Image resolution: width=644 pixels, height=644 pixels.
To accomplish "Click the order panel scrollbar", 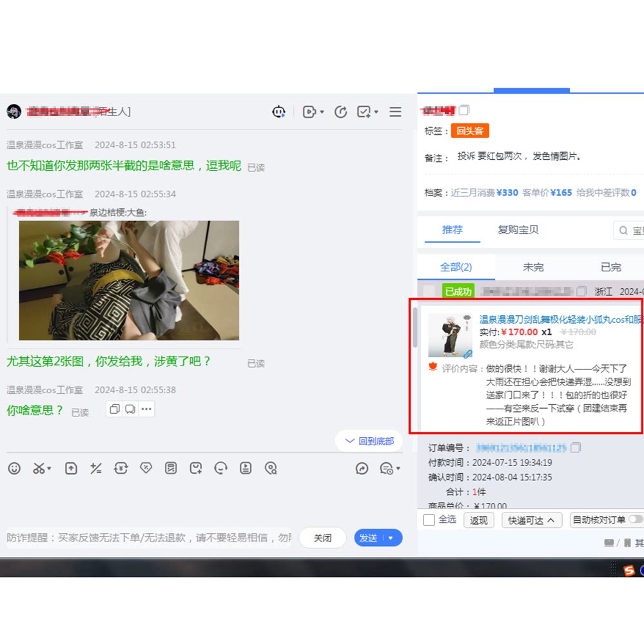I will tap(415, 327).
